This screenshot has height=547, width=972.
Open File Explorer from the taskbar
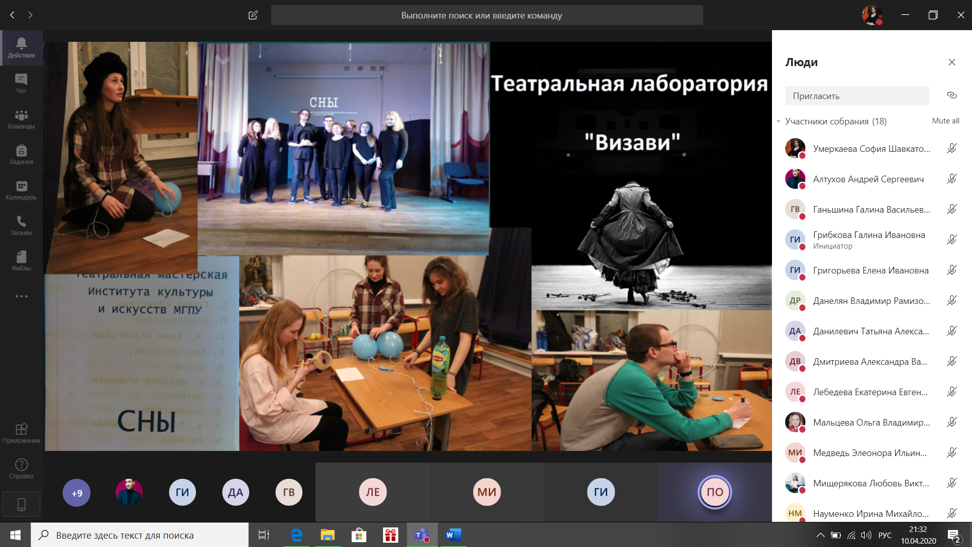pos(327,535)
